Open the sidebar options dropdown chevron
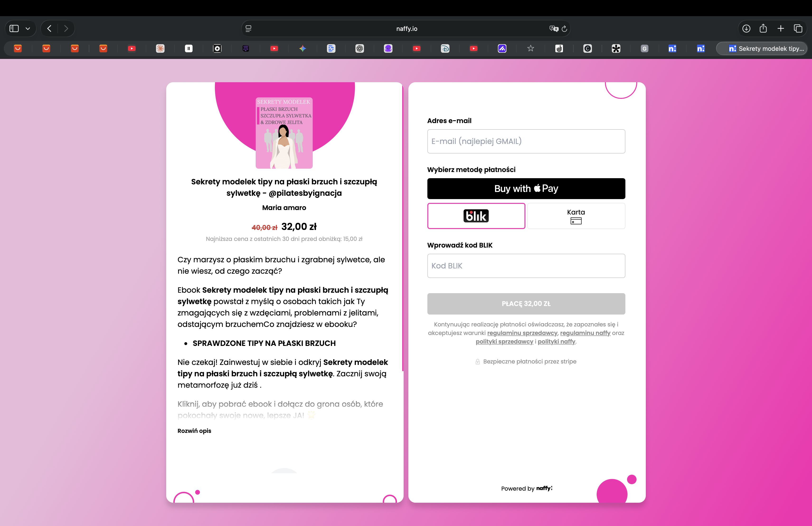The image size is (812, 526). click(x=28, y=29)
